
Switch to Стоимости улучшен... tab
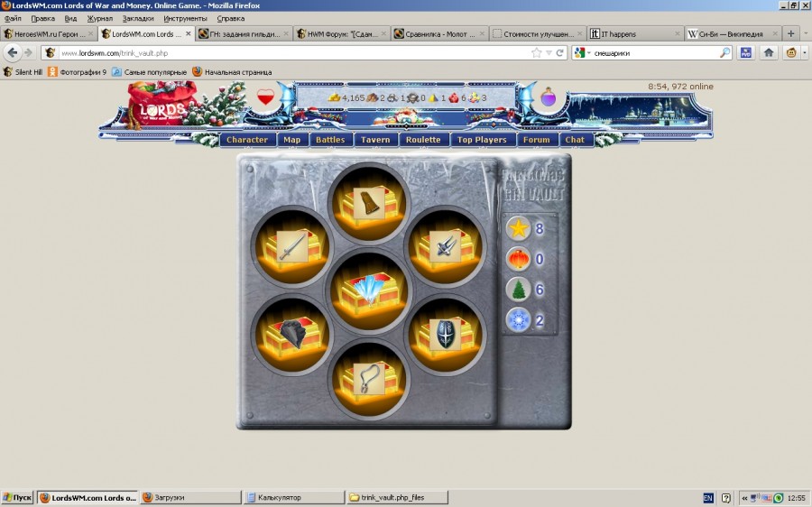[538, 33]
